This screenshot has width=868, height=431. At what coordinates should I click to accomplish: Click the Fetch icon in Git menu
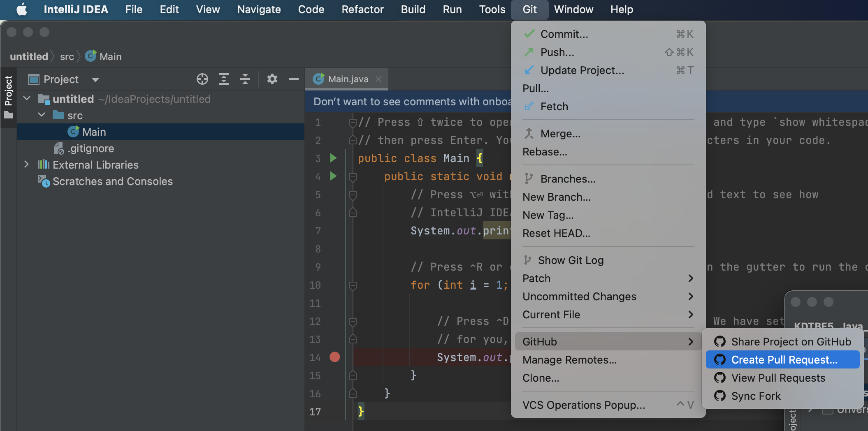point(529,106)
